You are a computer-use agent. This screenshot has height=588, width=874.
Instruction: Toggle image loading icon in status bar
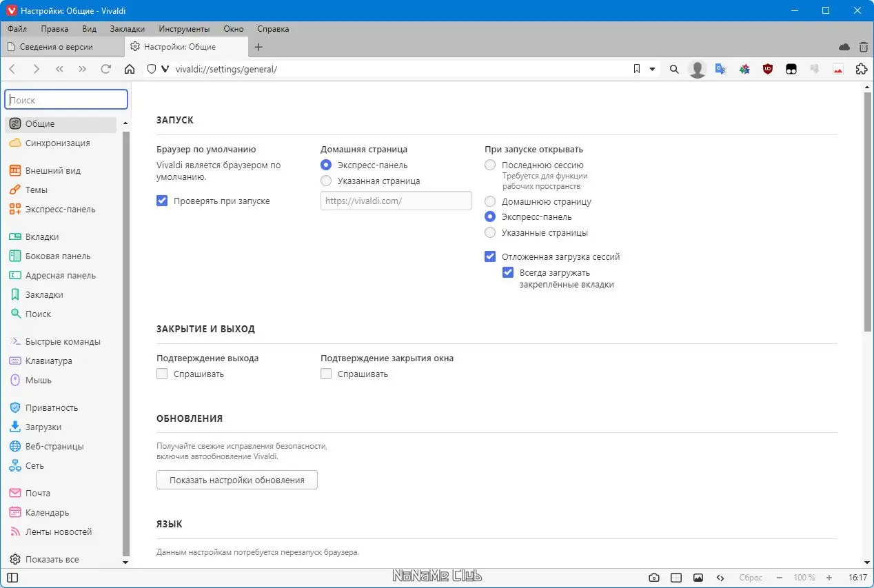(698, 578)
